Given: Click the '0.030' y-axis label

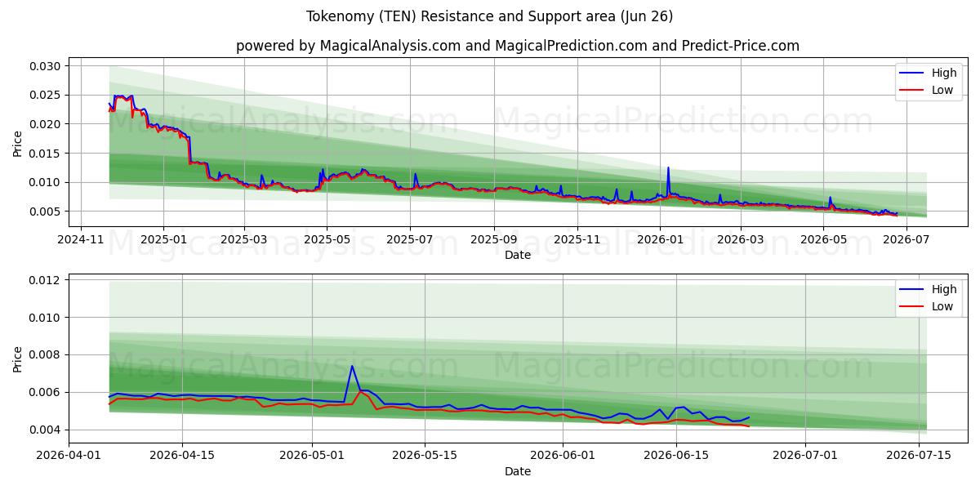Looking at the screenshot, I should coord(46,66).
